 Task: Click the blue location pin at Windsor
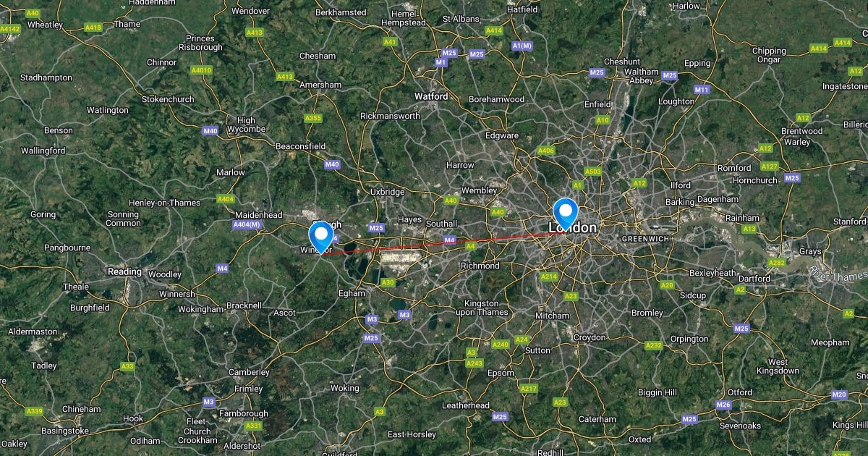tap(320, 236)
